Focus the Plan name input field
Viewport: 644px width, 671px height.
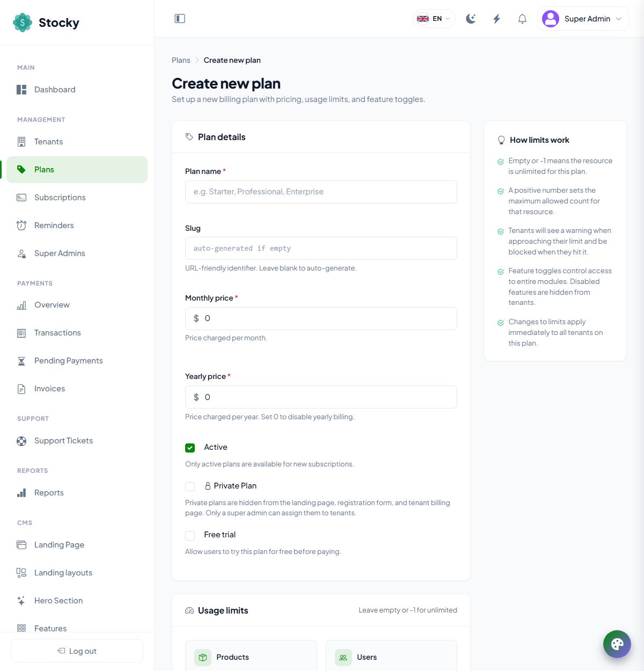click(321, 192)
